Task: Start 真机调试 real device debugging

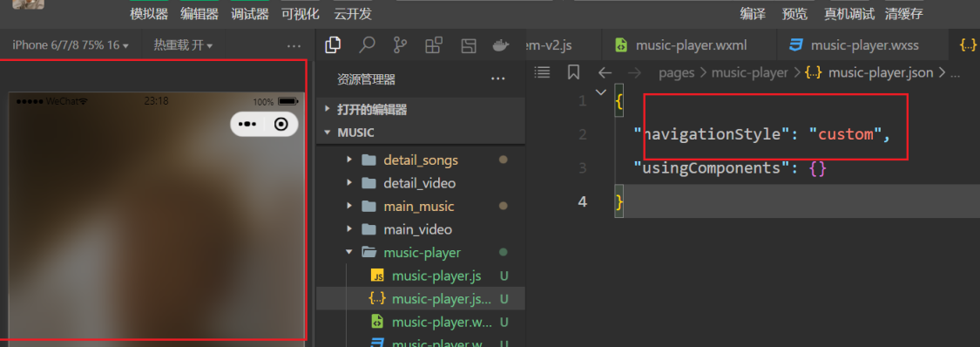Action: 848,14
